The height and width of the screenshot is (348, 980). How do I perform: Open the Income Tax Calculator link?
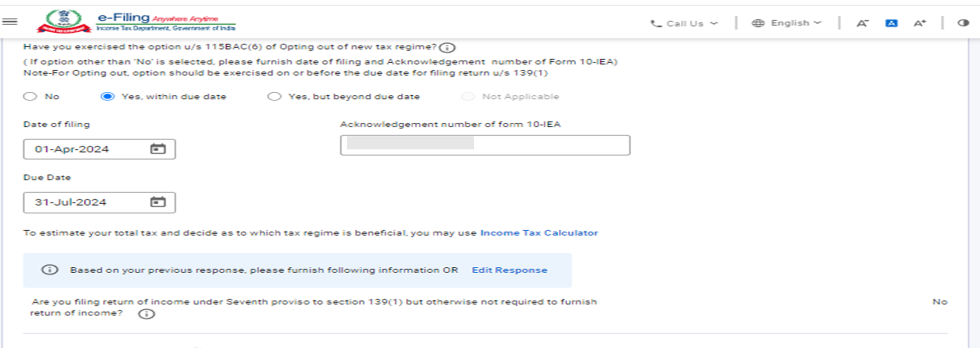pyautogui.click(x=539, y=233)
